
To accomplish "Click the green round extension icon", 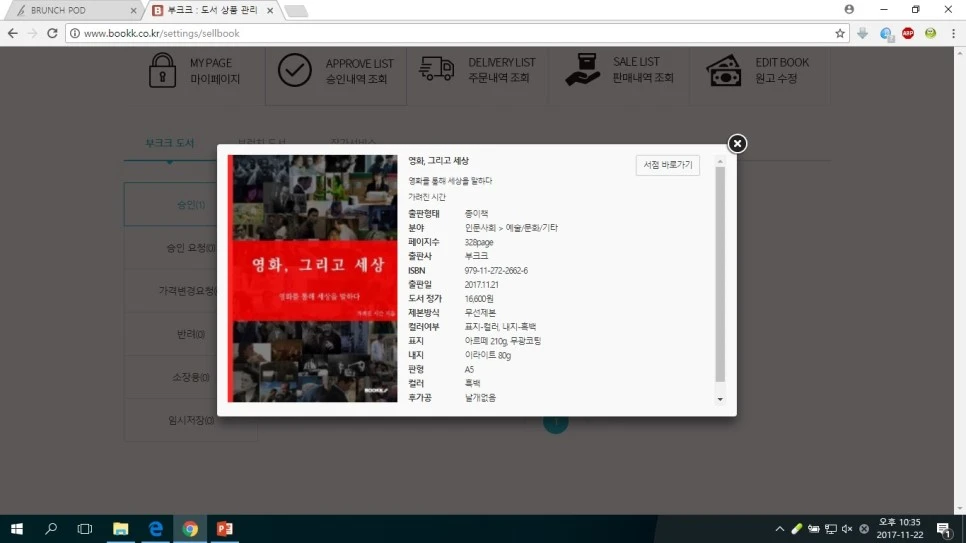I will point(930,33).
